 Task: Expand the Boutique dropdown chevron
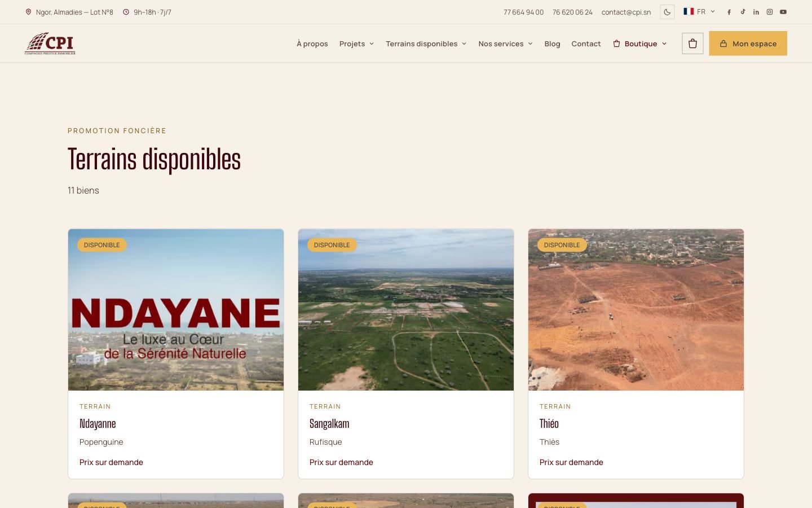coord(664,43)
